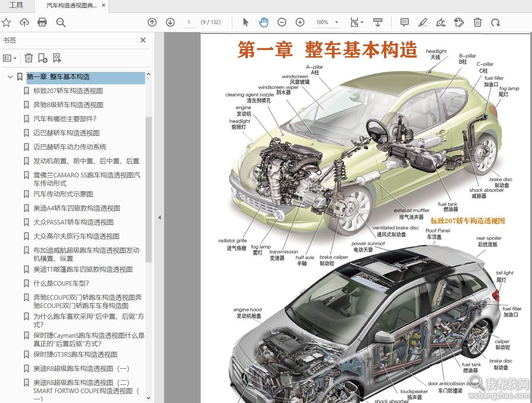532x403 pixels.
Task: Open bookmark 雪佛兰CAMARO SS跑车构造透视图
Action: coord(87,179)
